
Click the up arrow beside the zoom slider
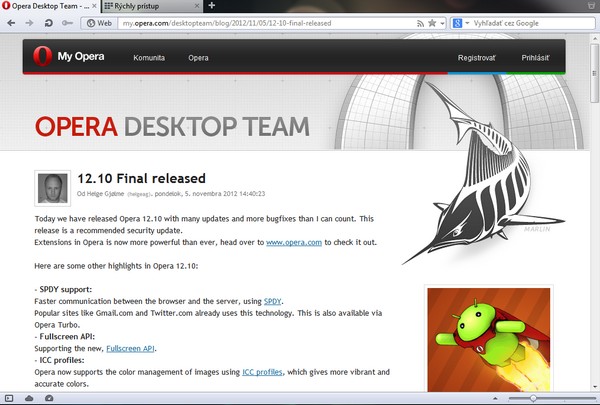coord(495,398)
